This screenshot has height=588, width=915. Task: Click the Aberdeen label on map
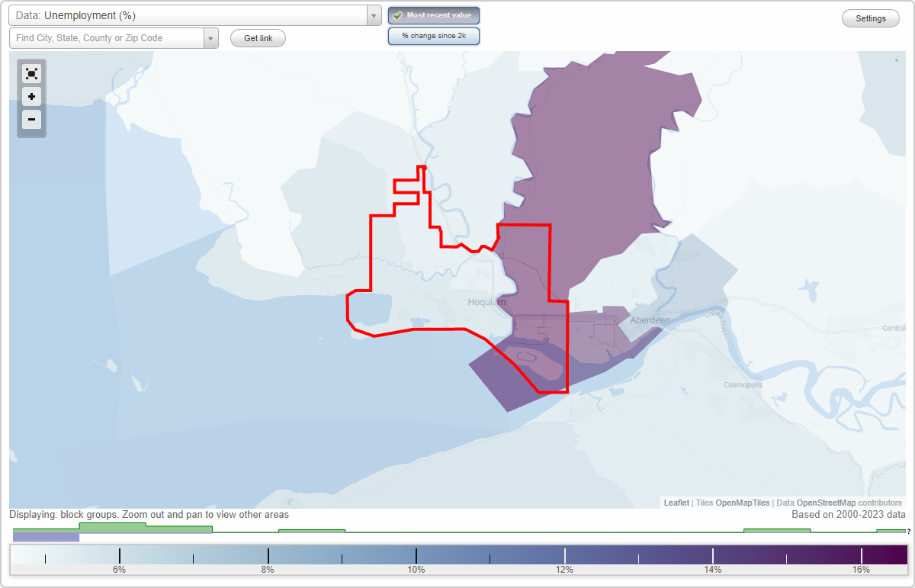pos(650,320)
